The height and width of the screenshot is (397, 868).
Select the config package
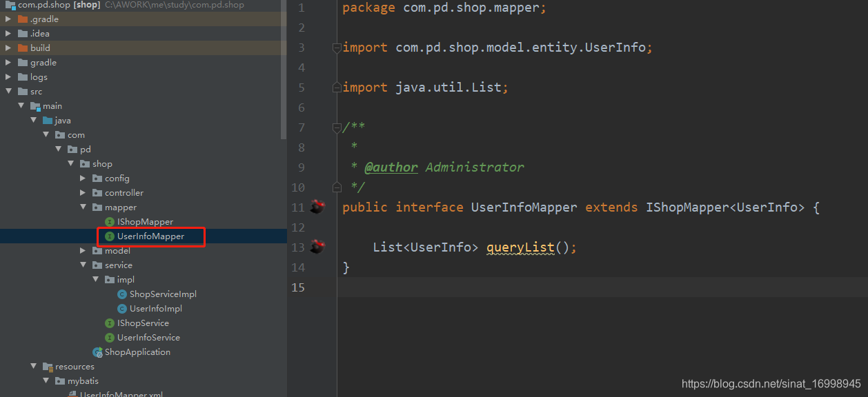coord(117,178)
